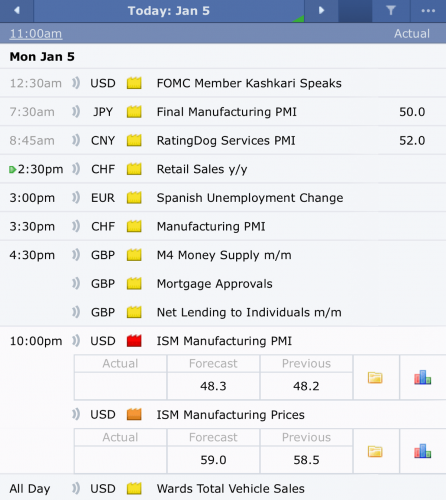Open the M4 Money Supply m/m event
This screenshot has height=500, width=446.
point(223,255)
